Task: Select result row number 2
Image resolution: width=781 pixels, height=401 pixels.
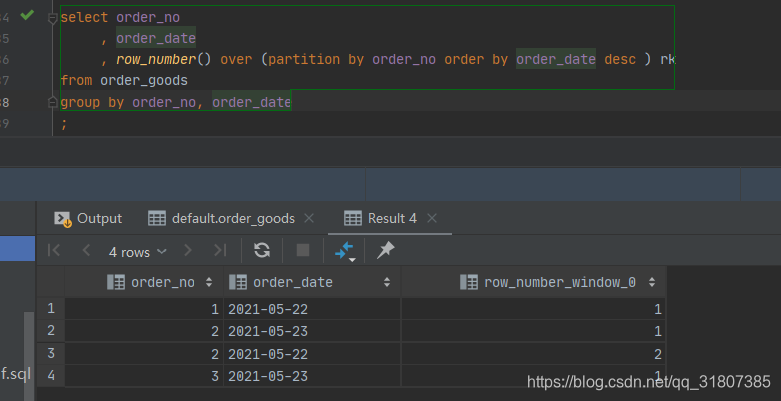Action: pos(51,330)
